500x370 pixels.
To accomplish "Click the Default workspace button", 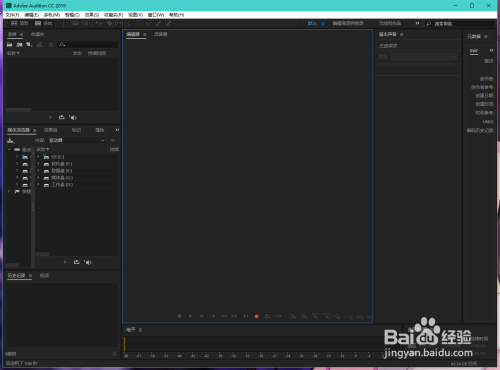I will click(x=312, y=23).
